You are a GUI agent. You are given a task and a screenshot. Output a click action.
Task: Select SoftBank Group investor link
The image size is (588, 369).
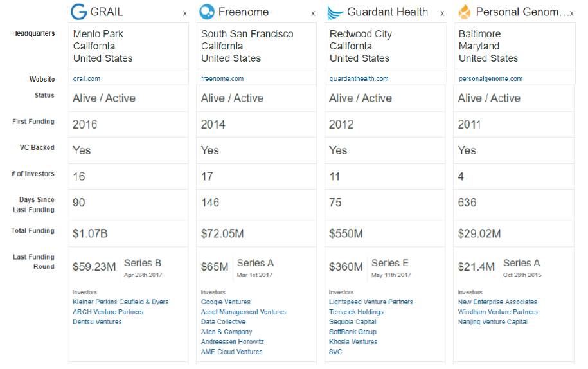(x=353, y=332)
